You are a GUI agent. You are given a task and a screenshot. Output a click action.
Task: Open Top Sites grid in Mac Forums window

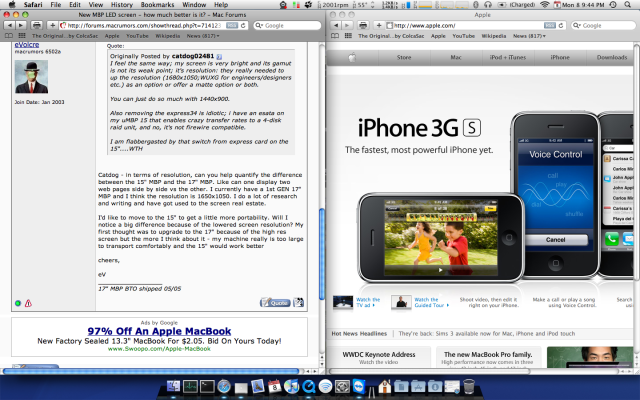[22, 36]
